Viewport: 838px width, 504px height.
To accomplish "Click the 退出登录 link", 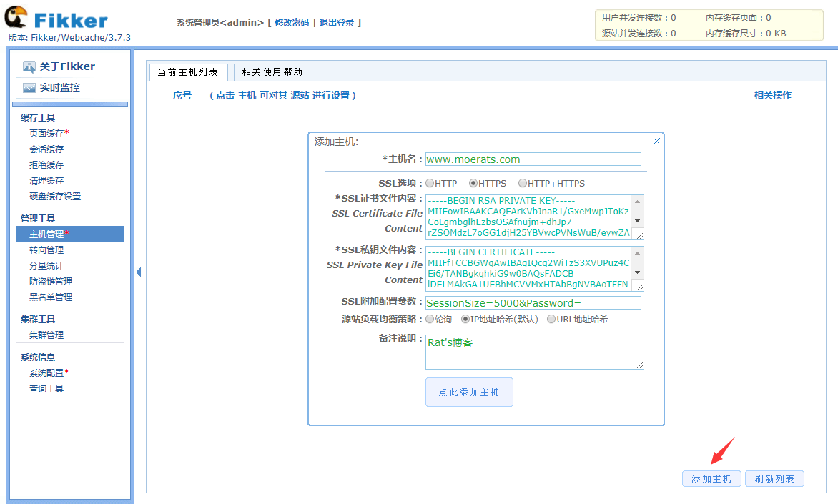I will 337,23.
